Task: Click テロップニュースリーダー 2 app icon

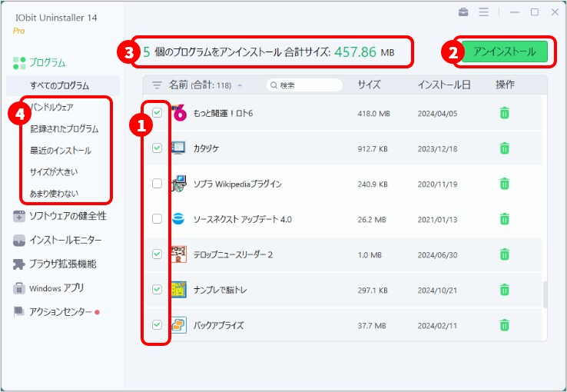Action: coord(179,254)
